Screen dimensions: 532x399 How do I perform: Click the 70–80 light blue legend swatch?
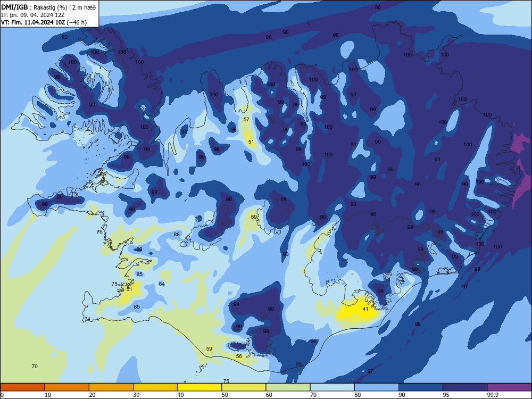(332, 387)
